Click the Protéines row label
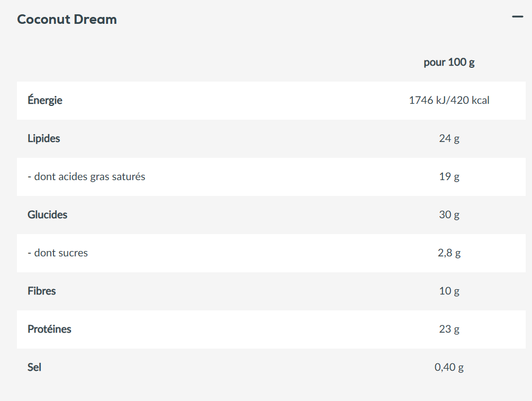532x401 pixels. point(49,329)
